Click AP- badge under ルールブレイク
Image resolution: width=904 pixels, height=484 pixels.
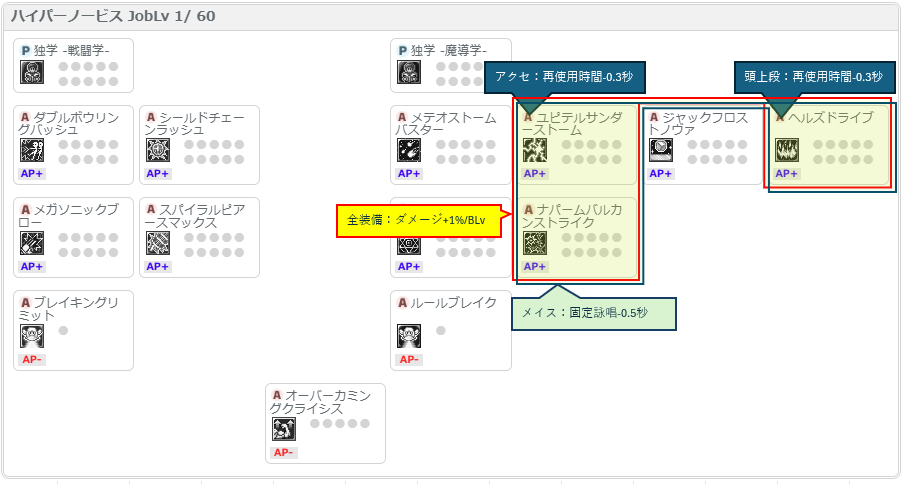[x=409, y=360]
